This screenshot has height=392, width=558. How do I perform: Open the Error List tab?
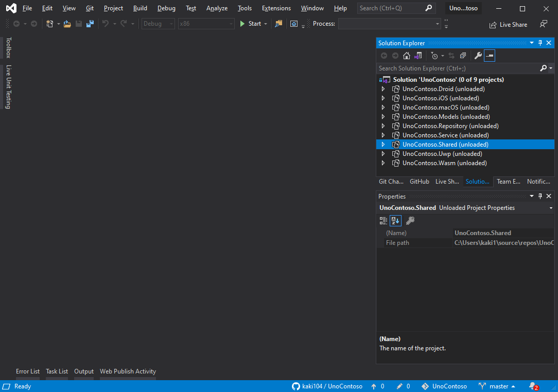point(28,371)
